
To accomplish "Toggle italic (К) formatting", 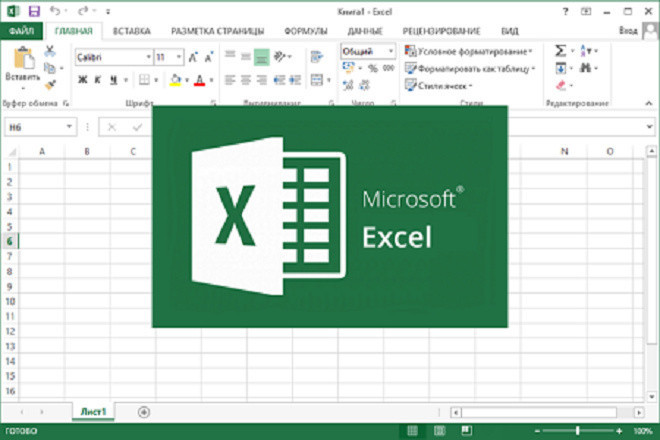I will pos(98,80).
